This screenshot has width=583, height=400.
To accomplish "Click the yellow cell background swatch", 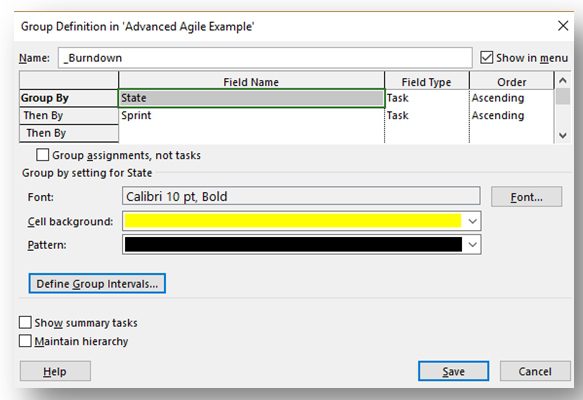I will [293, 221].
